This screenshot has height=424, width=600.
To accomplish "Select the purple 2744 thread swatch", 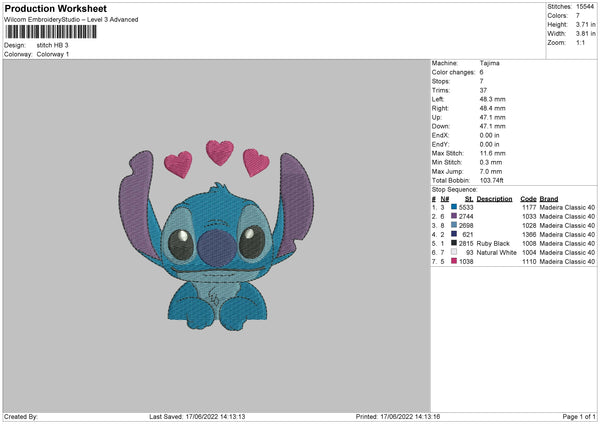I will pos(454,216).
